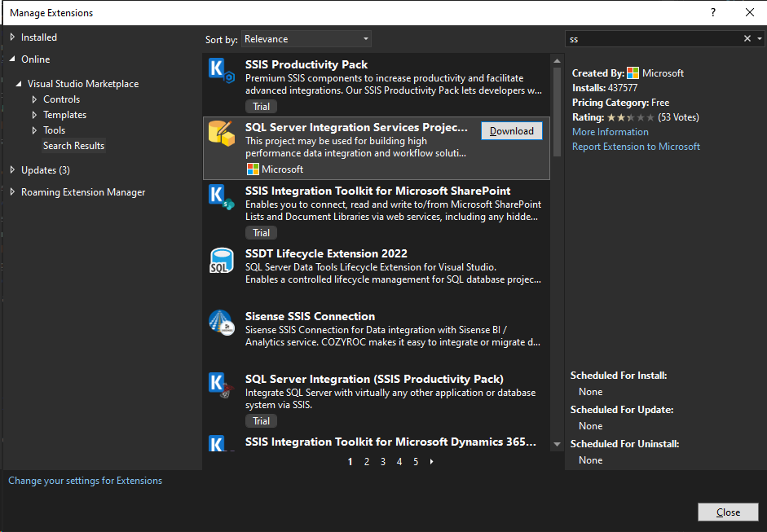
Task: Open the More Information link
Action: (610, 132)
